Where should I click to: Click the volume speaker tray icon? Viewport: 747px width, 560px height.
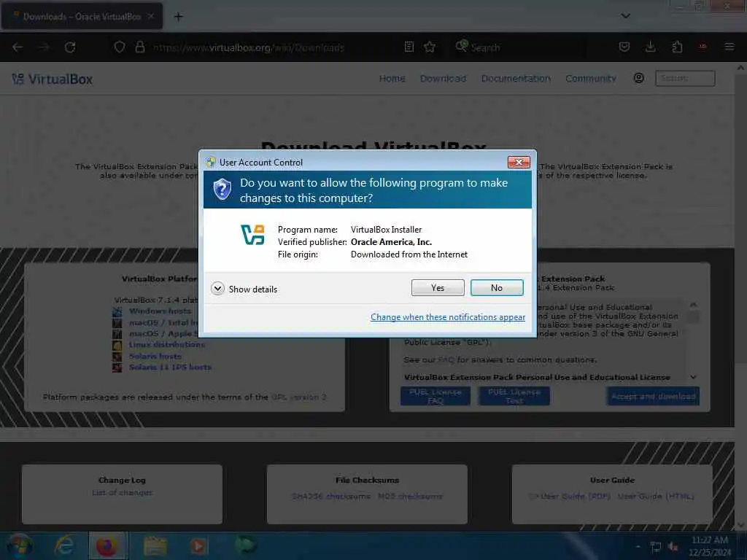pyautogui.click(x=673, y=547)
